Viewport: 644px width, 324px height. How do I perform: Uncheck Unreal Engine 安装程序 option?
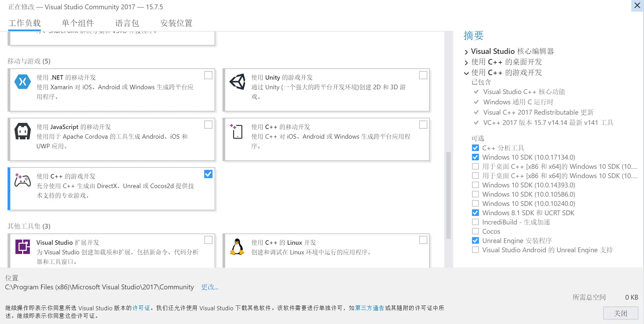click(475, 241)
